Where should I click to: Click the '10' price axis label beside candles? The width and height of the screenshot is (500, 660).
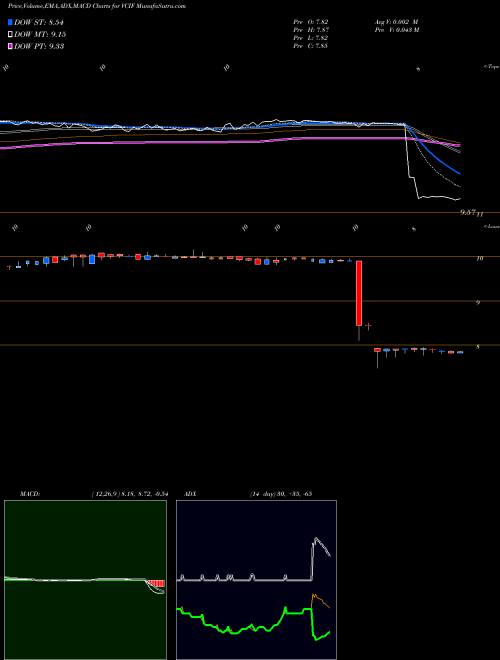[x=480, y=259]
